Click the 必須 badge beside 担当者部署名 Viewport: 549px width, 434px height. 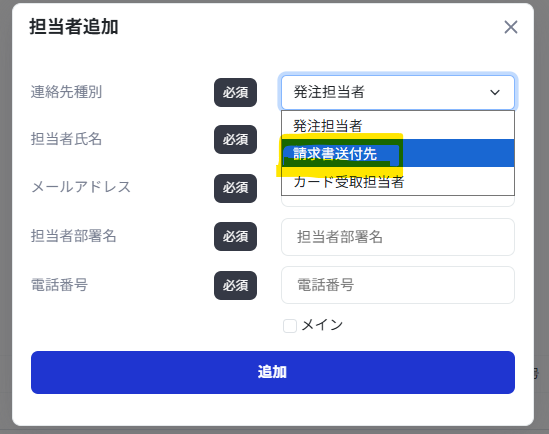[x=235, y=236]
